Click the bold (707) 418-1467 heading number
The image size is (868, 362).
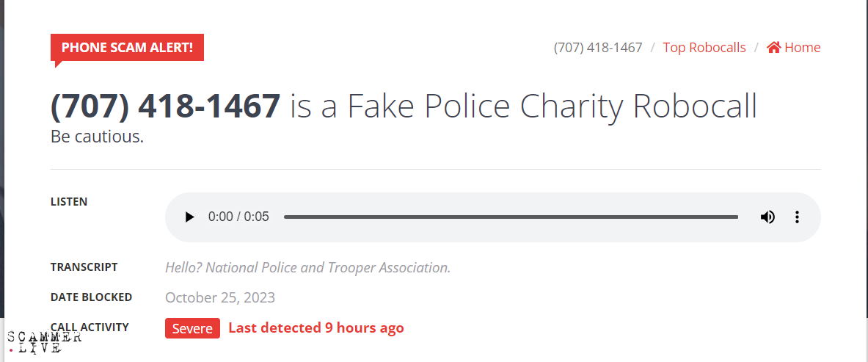[x=165, y=107]
